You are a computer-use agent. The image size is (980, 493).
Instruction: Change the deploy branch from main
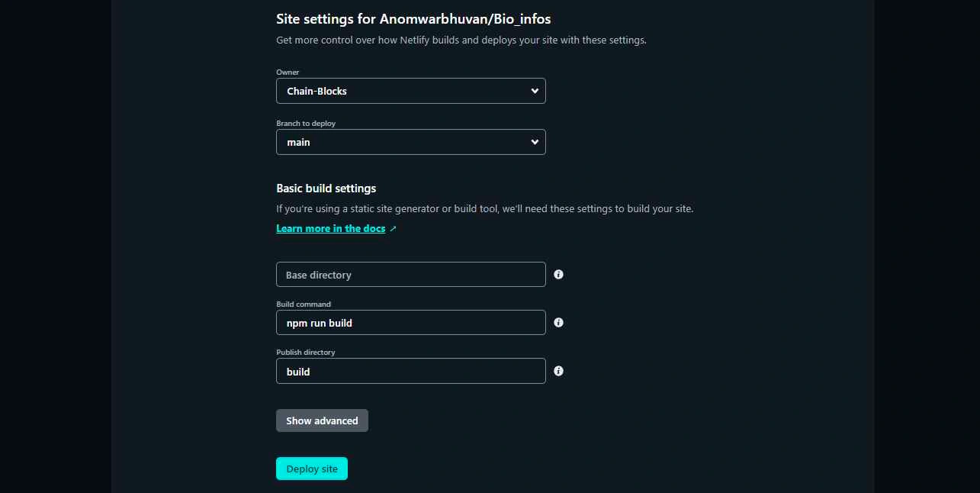410,141
